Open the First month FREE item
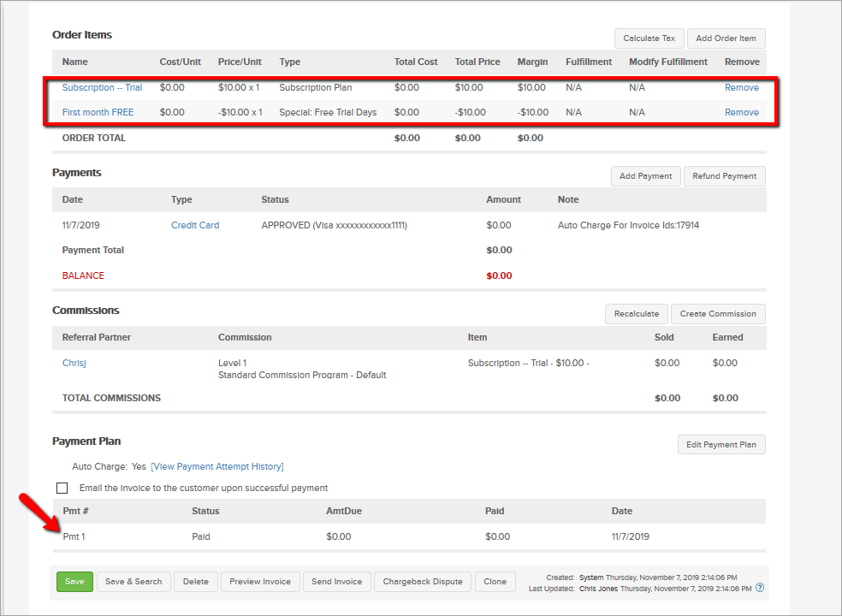This screenshot has height=616, width=842. [x=98, y=112]
